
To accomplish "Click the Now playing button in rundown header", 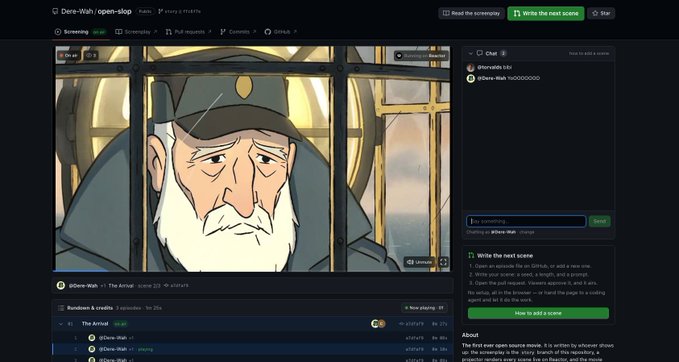I will 424,308.
